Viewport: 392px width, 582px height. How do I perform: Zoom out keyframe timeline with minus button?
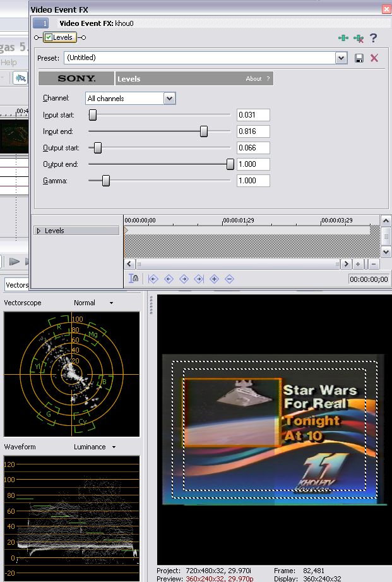point(374,264)
